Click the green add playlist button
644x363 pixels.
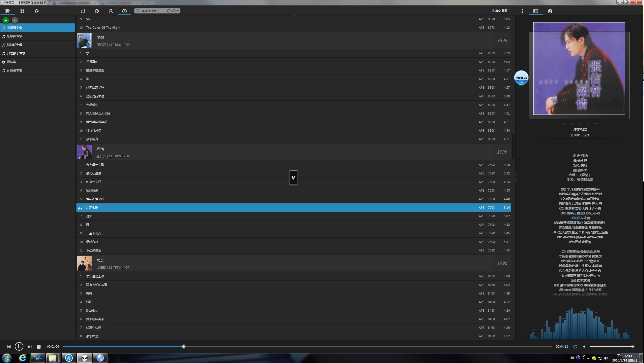click(x=6, y=20)
